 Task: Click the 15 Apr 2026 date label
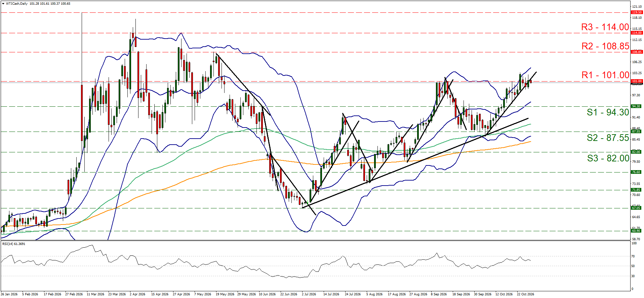[160, 294]
